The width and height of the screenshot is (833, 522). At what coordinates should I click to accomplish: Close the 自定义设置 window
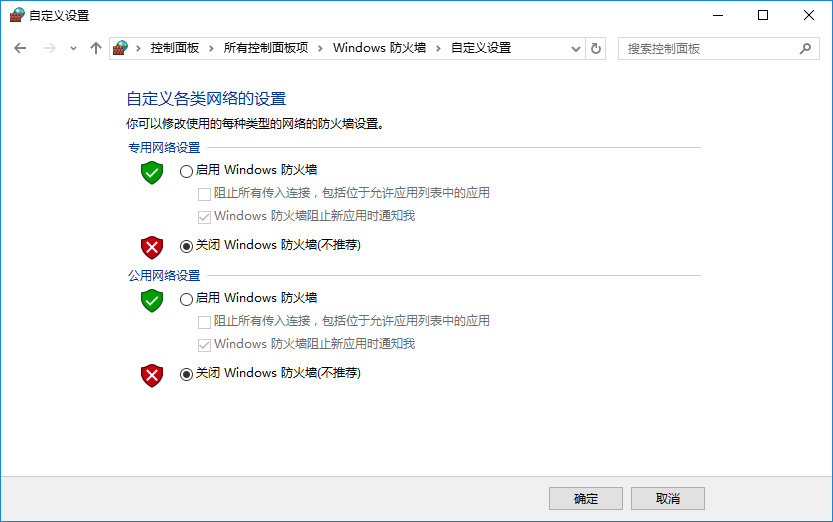[x=809, y=15]
